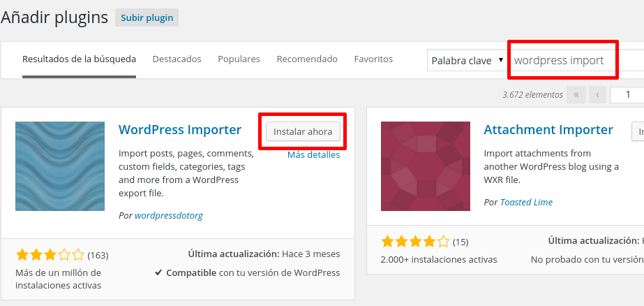Click the Attachment Importer red thumbnail
Screen dimensions: 644x306
point(426,166)
